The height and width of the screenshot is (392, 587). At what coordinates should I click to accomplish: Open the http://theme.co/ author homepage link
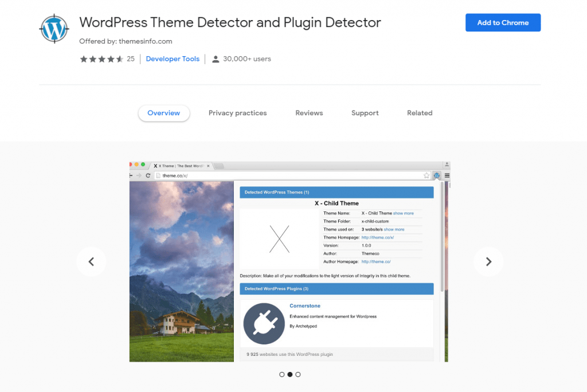[376, 262]
